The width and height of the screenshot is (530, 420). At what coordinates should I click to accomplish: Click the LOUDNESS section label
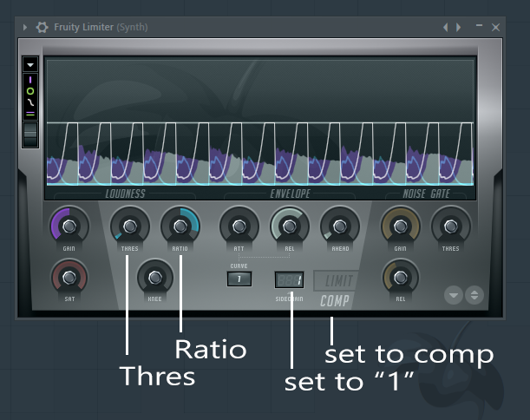[125, 194]
